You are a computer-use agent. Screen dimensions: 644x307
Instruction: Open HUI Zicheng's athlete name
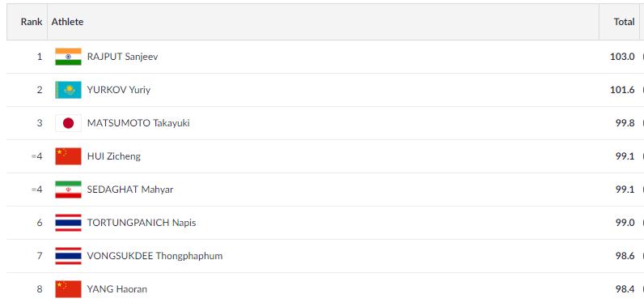coord(114,156)
